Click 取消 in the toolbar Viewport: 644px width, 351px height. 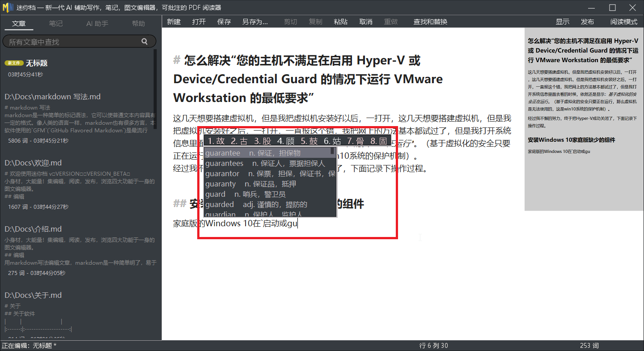tap(366, 21)
